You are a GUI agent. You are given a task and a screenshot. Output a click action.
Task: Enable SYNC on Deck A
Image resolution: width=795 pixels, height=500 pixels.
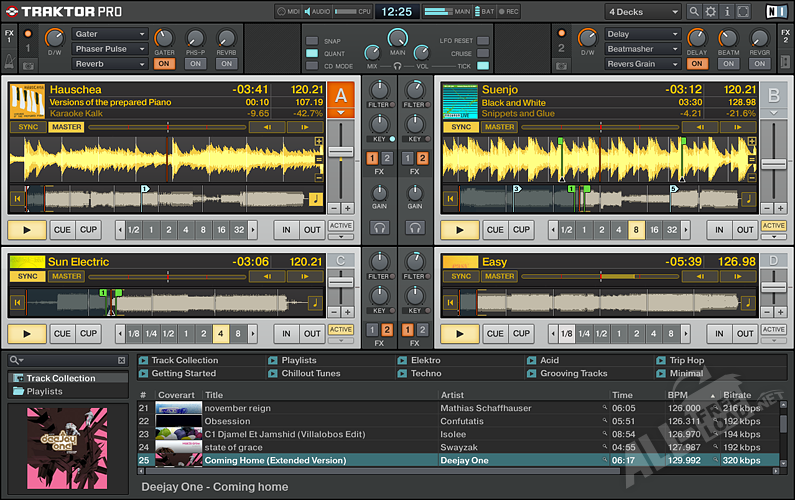[x=27, y=127]
